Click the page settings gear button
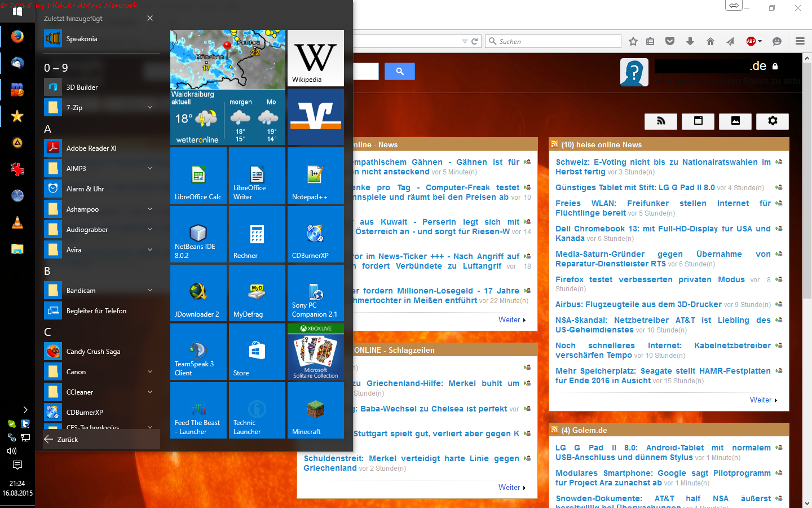 pos(772,121)
